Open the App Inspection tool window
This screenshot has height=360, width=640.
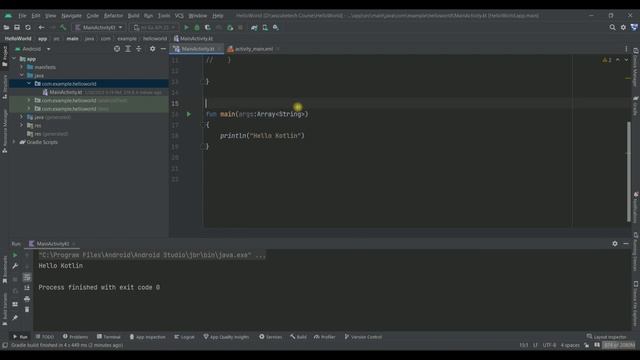pyautogui.click(x=147, y=337)
